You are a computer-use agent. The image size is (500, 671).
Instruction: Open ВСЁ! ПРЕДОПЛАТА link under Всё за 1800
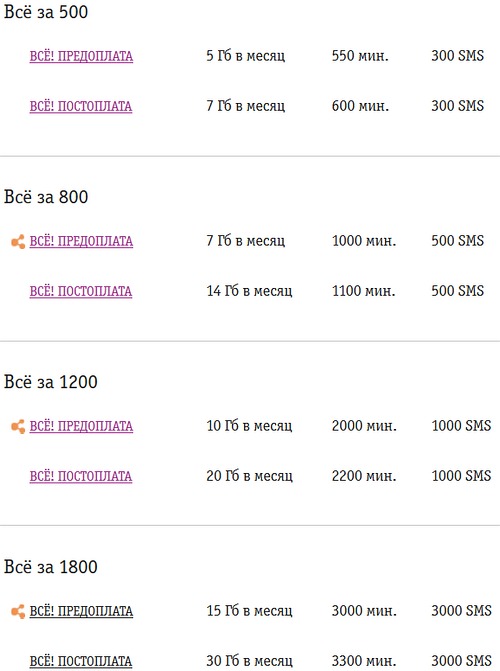tap(81, 611)
